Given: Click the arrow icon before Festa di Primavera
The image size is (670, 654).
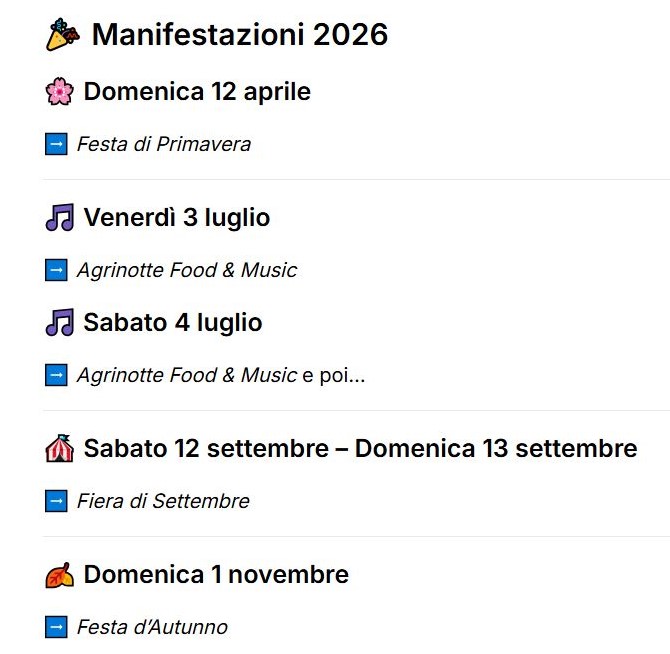Looking at the screenshot, I should pos(56,144).
